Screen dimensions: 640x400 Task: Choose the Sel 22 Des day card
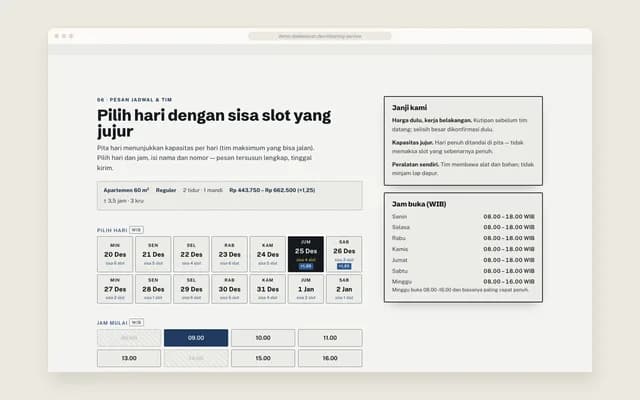click(191, 254)
